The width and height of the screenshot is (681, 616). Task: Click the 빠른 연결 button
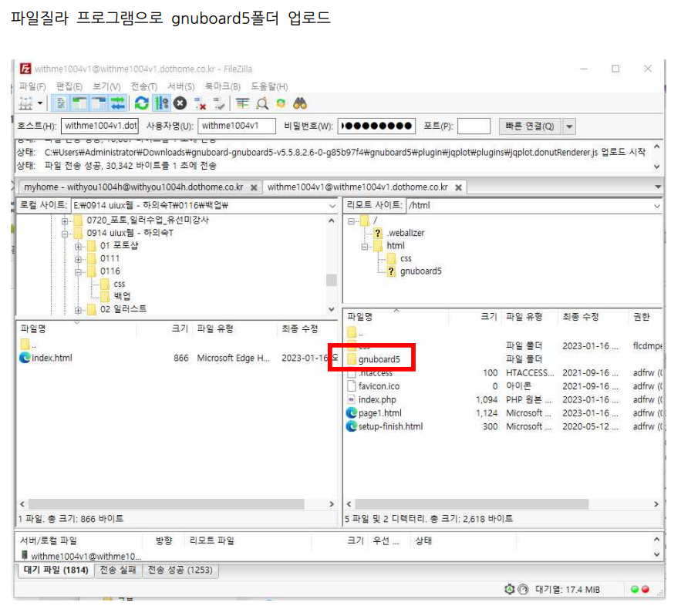[x=529, y=126]
